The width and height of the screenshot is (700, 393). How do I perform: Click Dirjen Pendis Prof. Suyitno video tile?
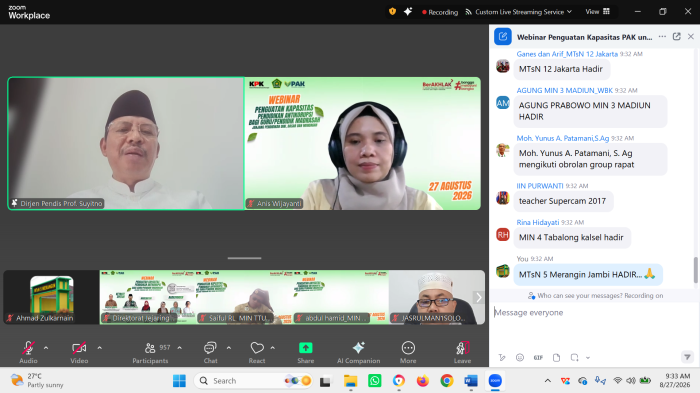126,143
